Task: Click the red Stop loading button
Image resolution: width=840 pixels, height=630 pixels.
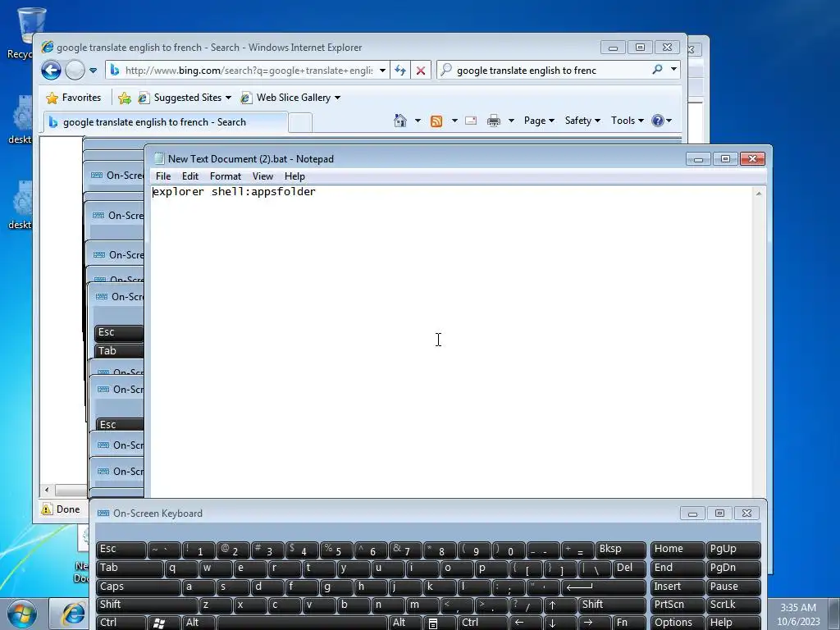Action: pos(421,71)
